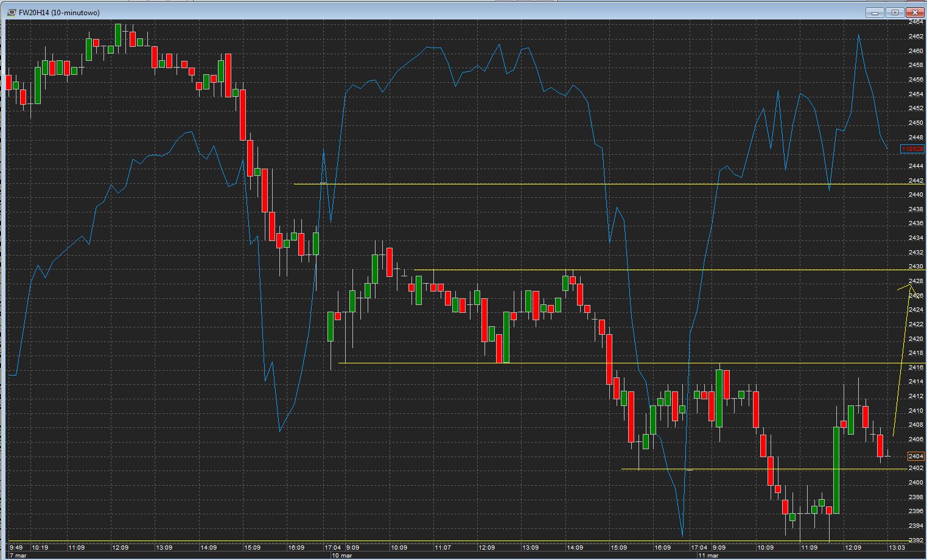Click the 2464 label atop the price axis

[x=915, y=23]
